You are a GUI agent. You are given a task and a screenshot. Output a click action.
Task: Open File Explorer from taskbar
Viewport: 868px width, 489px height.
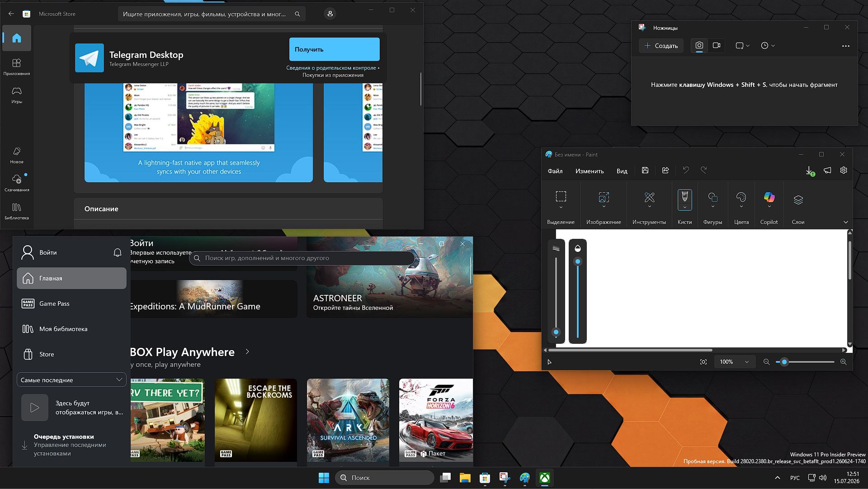(465, 478)
